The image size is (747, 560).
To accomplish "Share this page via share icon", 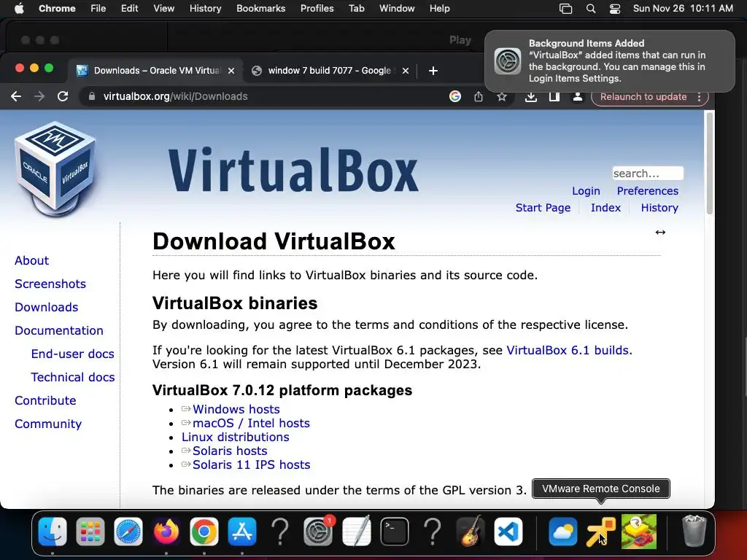I will pyautogui.click(x=479, y=97).
